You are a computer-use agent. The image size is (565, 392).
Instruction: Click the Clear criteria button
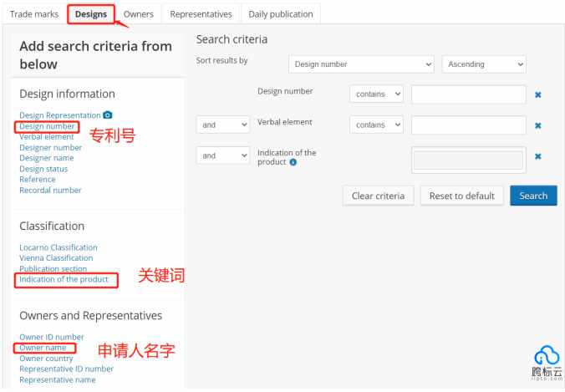click(378, 196)
